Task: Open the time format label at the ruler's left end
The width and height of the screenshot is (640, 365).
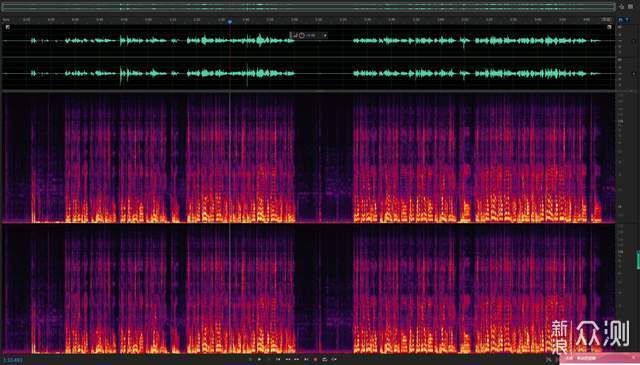Action: point(7,19)
